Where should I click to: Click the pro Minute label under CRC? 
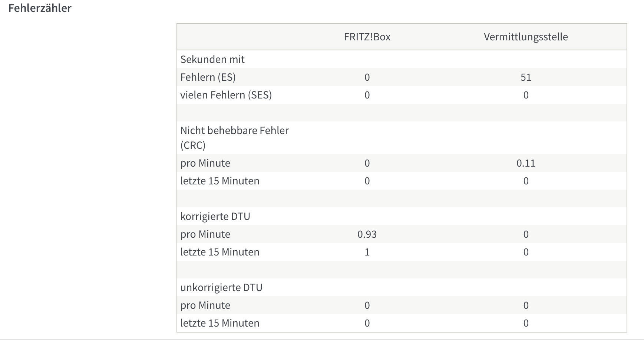(x=205, y=163)
